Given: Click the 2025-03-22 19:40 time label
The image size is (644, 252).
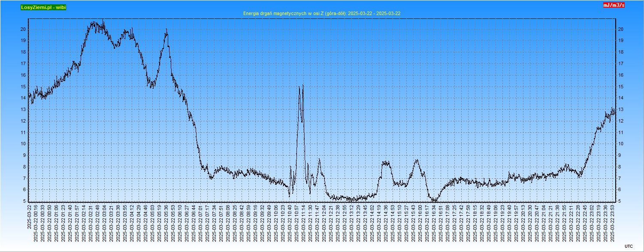Looking at the screenshot, I should click(x=510, y=222).
